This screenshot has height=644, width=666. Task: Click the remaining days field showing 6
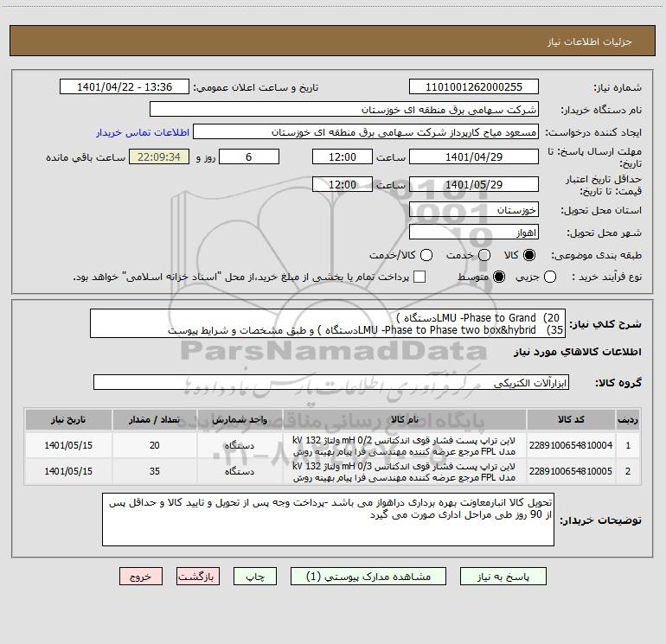point(249,156)
